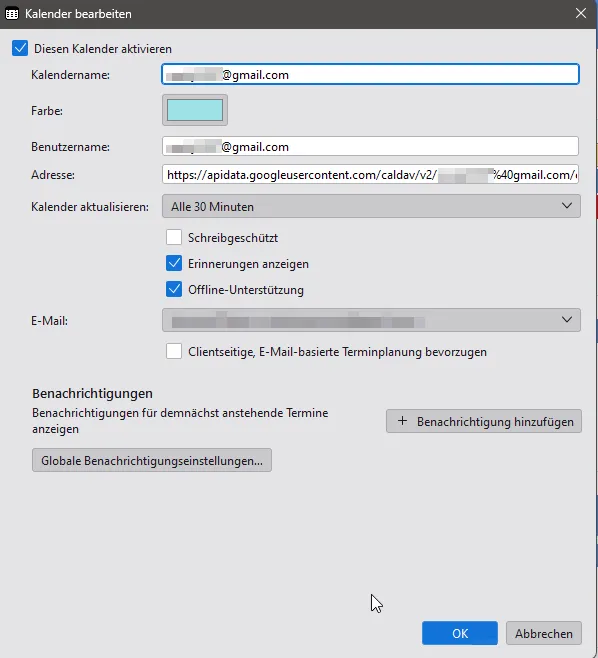Screen dimensions: 598x658
Task: Expand the E-Mail identity dropdown
Action: [371, 320]
